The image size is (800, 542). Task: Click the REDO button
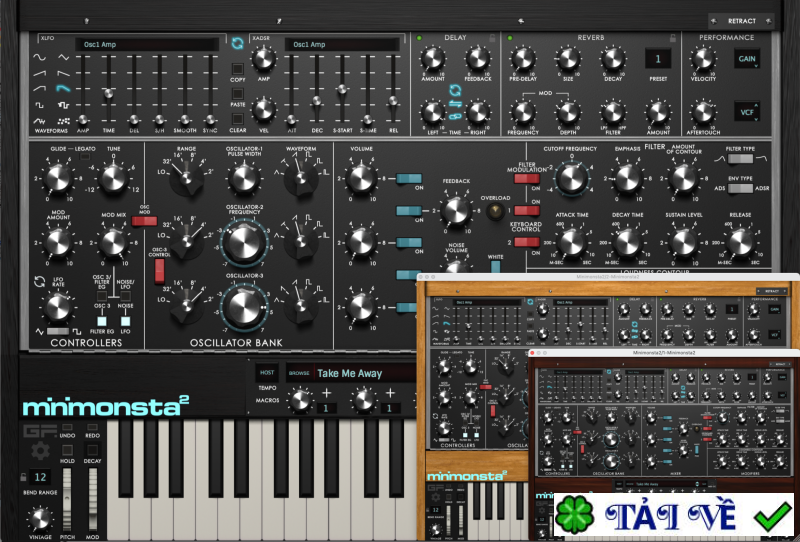[92, 427]
